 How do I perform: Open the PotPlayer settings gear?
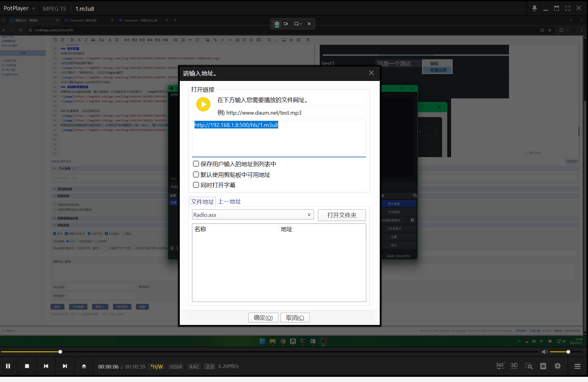click(558, 366)
